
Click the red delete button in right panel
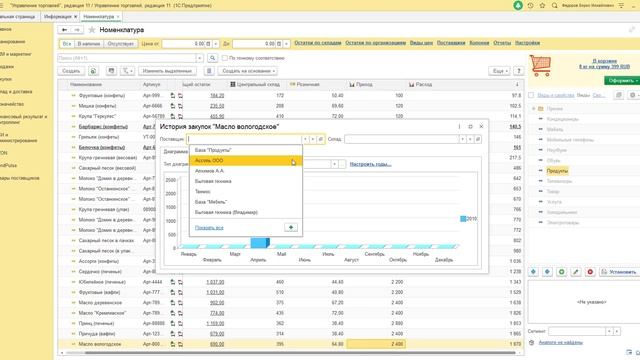click(590, 272)
